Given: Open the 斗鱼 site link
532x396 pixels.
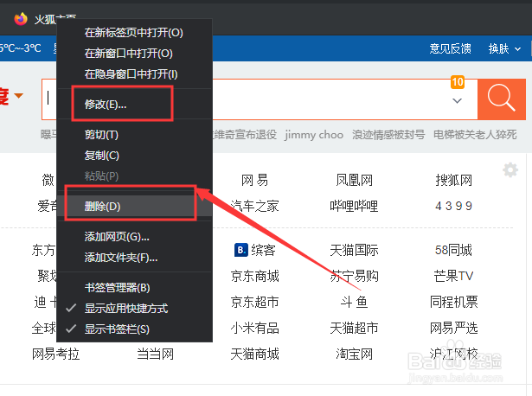Looking at the screenshot, I should 354,302.
